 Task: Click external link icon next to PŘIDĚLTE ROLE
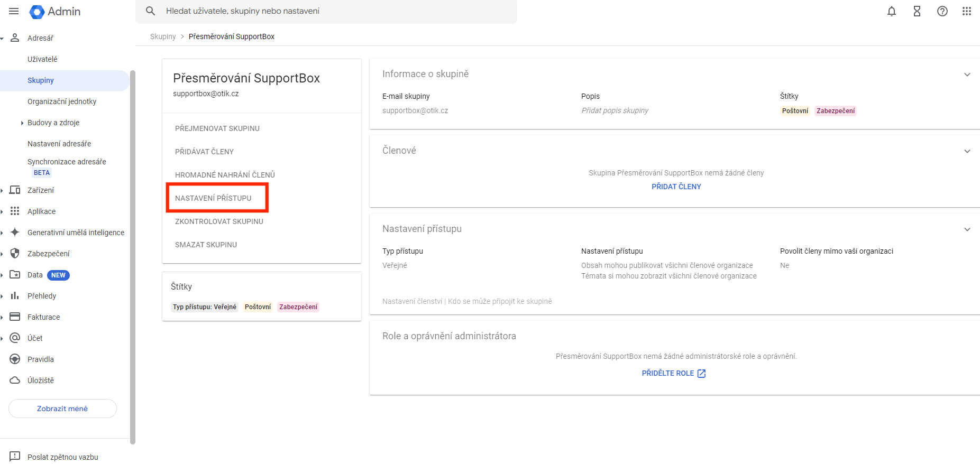[702, 374]
